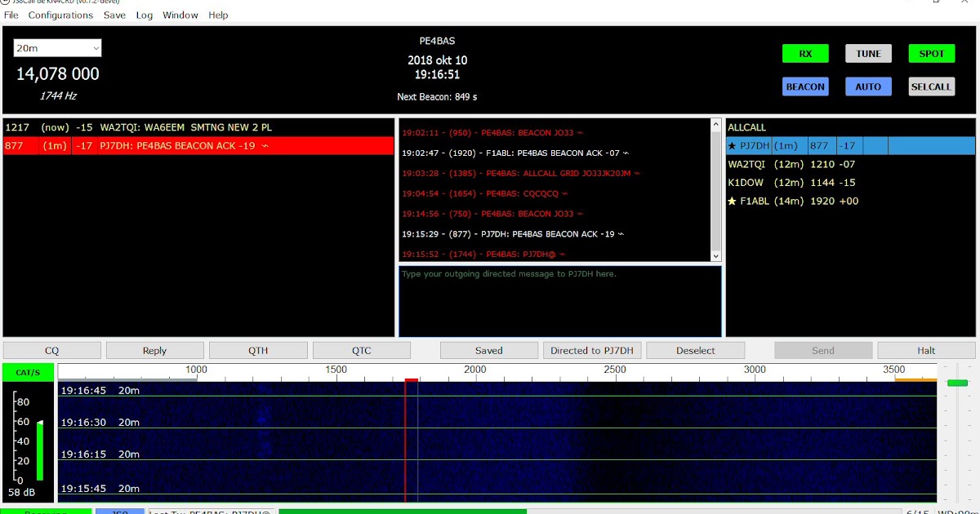Activate the TUNE button

point(867,53)
